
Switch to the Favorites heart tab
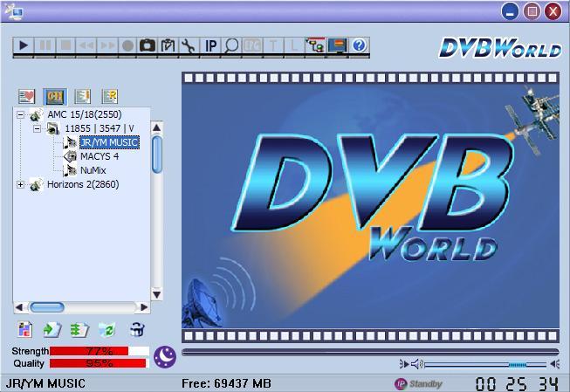pos(26,96)
